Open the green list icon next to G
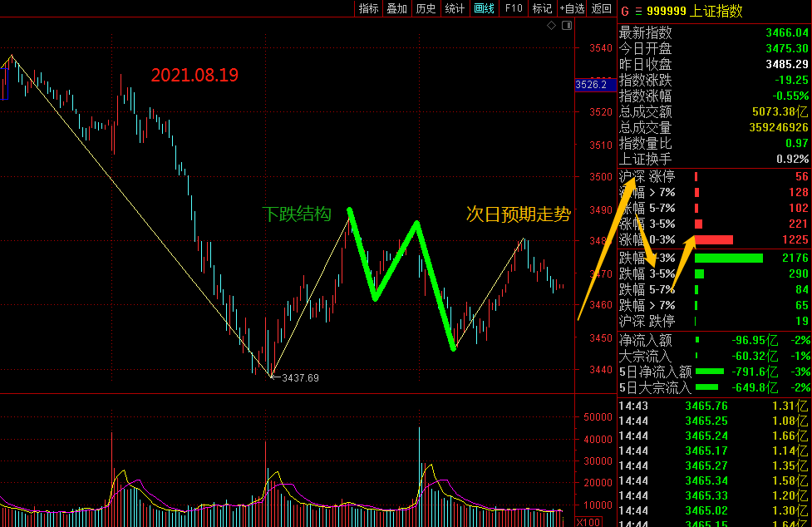The image size is (812, 527). point(638,11)
